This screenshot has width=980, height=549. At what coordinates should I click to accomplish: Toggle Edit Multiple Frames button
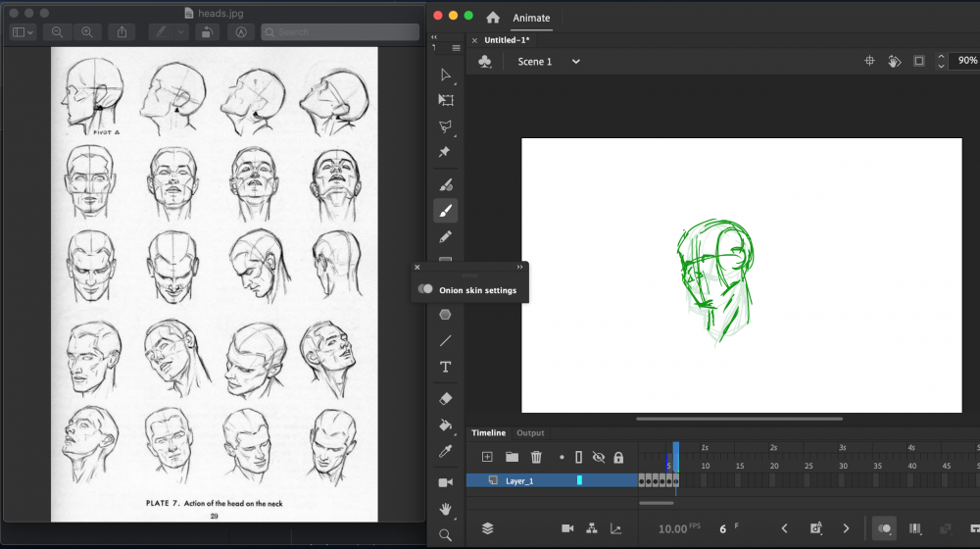[915, 528]
